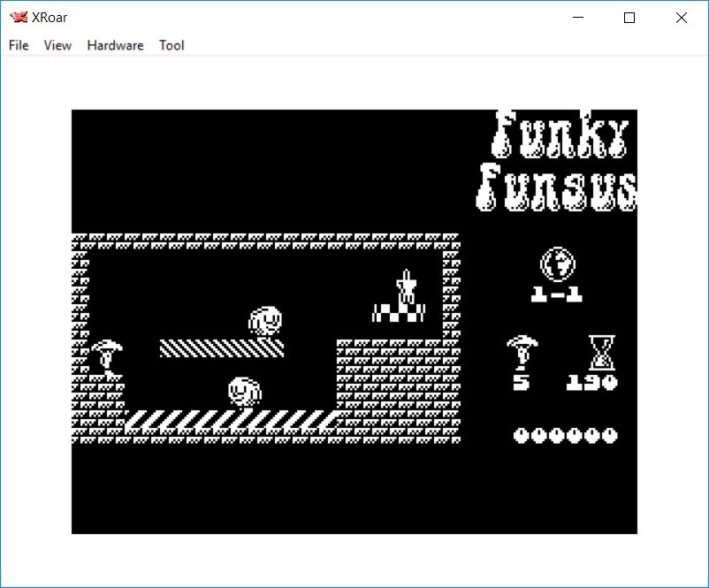Click the 1-1 level indicator text
709x588 pixels.
tap(557, 295)
